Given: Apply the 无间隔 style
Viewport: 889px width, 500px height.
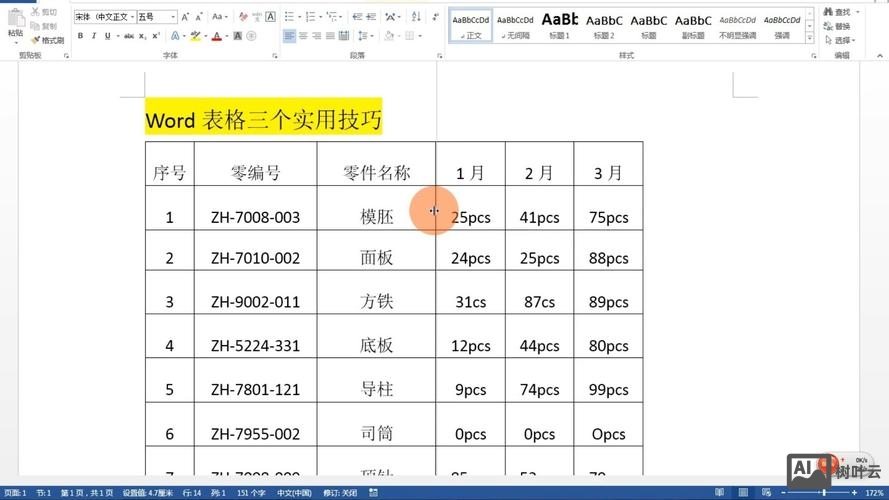Looking at the screenshot, I should (x=515, y=26).
